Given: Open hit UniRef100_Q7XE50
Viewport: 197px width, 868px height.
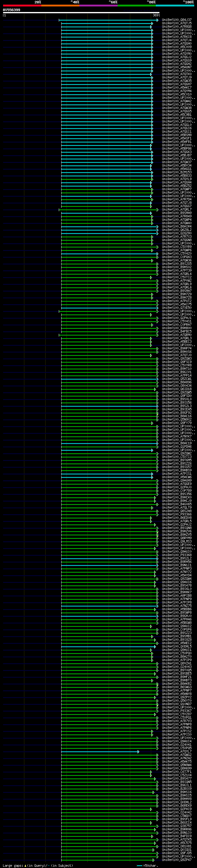Looking at the screenshot, I should [x=177, y=308].
